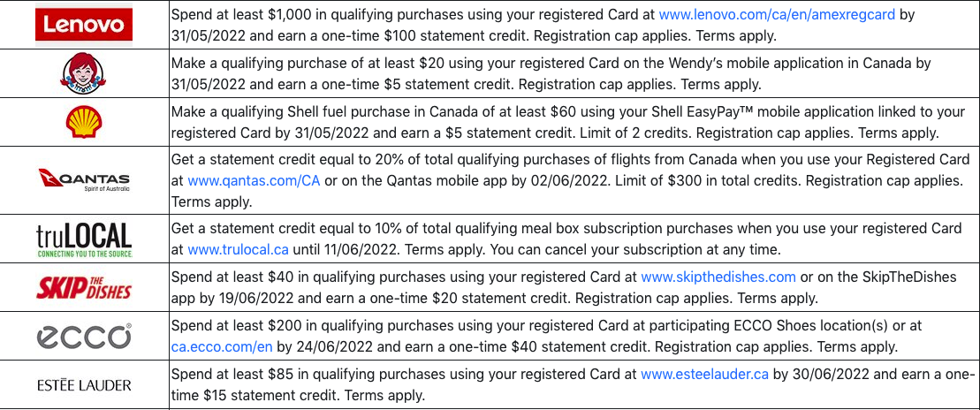
Task: Open the www.trulocal.ca link
Action: click(238, 250)
